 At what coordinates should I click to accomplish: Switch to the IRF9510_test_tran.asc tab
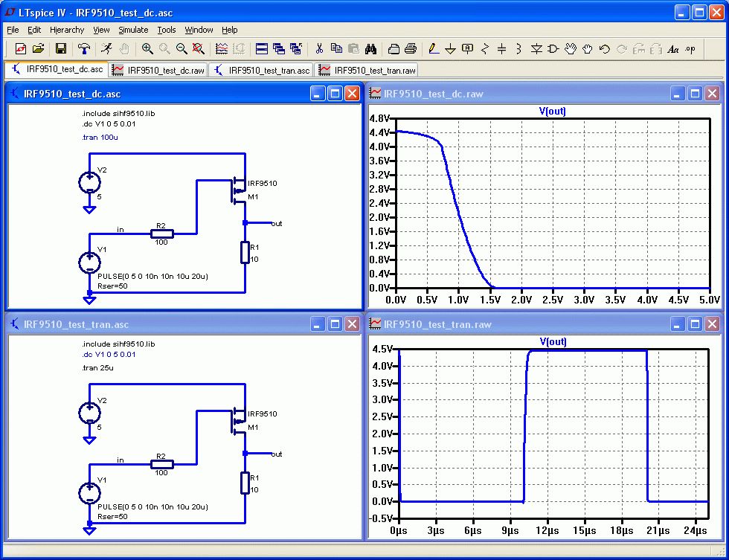pyautogui.click(x=261, y=70)
